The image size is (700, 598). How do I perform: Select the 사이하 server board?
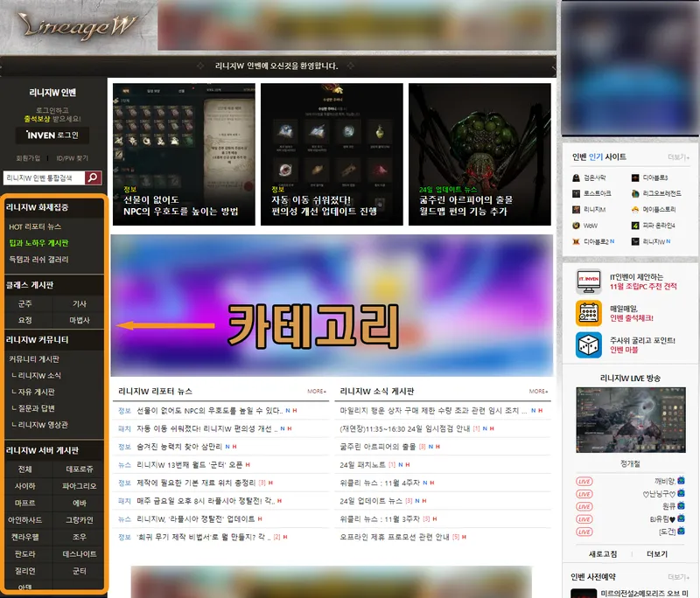click(25, 486)
